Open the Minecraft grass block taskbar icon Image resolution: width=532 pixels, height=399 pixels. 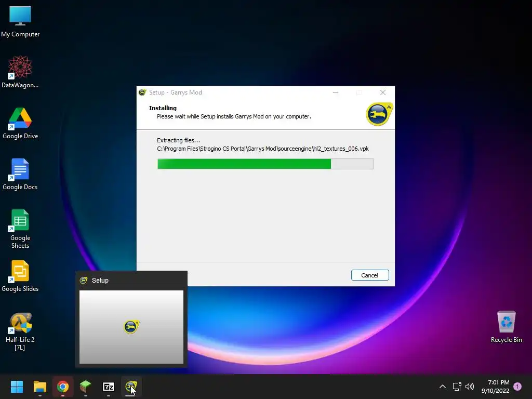click(86, 387)
